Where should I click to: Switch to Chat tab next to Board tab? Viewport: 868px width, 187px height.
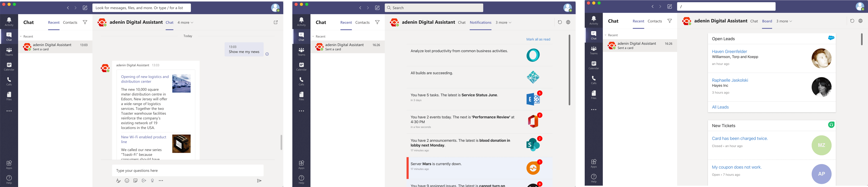coord(754,21)
